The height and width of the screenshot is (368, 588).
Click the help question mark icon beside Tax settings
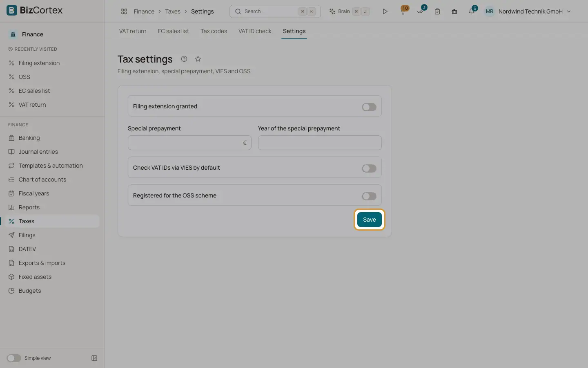[184, 59]
